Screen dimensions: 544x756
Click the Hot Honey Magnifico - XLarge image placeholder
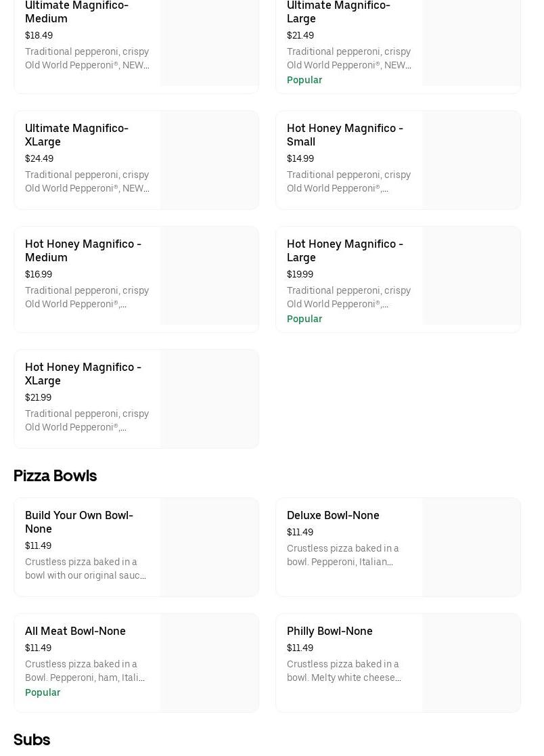pyautogui.click(x=209, y=399)
